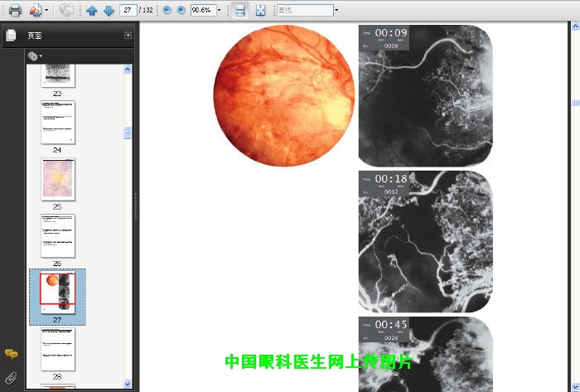Click the page number input field
Image resolution: width=580 pixels, height=392 pixels.
tap(128, 11)
